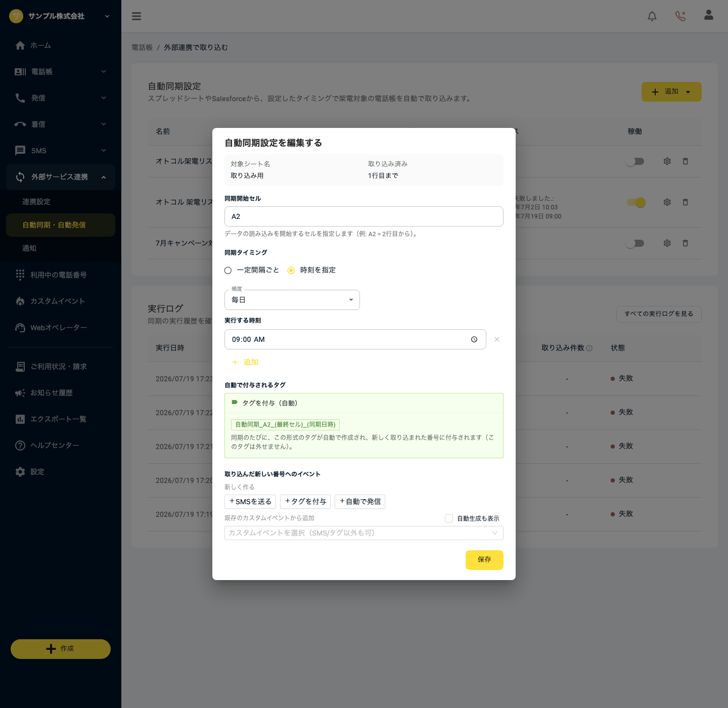This screenshot has width=728, height=708.
Task: Open ご利用状況・請求 in the sidebar
Action: (59, 367)
